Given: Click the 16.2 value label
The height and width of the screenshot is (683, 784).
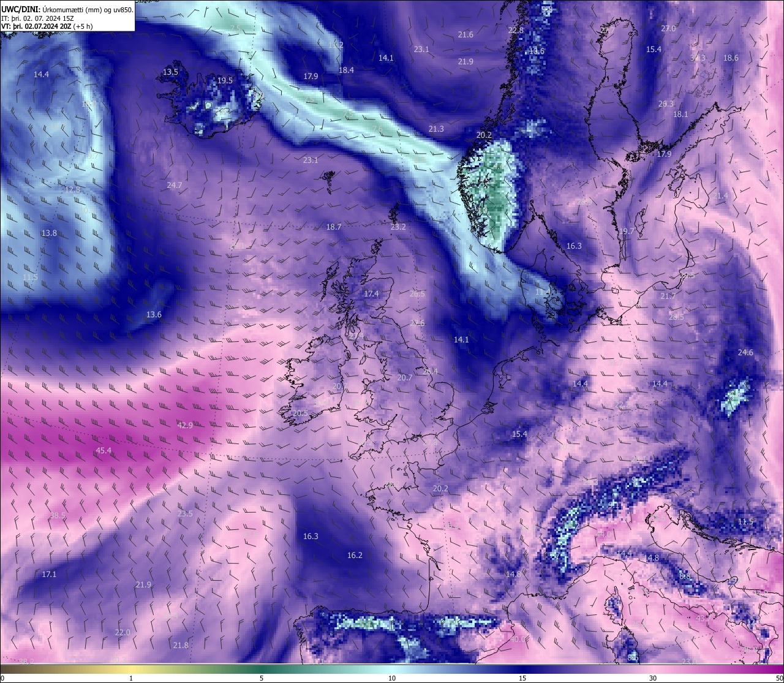Looking at the screenshot, I should [355, 555].
